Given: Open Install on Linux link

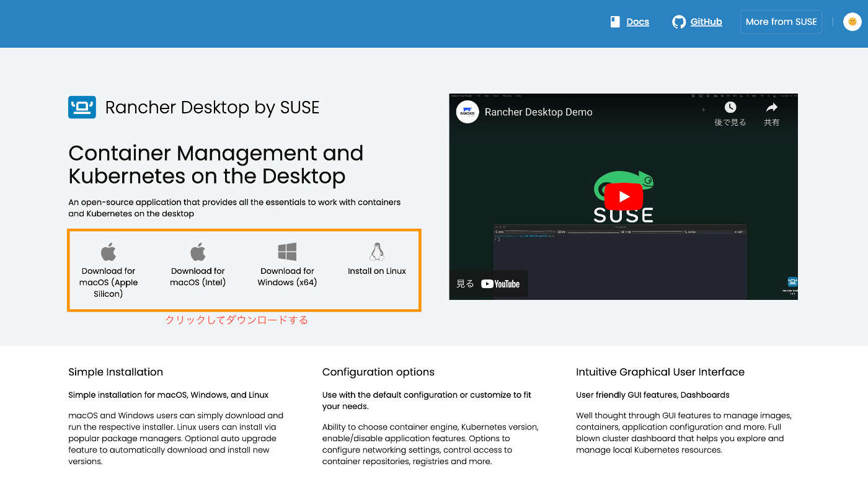Looking at the screenshot, I should [x=377, y=271].
